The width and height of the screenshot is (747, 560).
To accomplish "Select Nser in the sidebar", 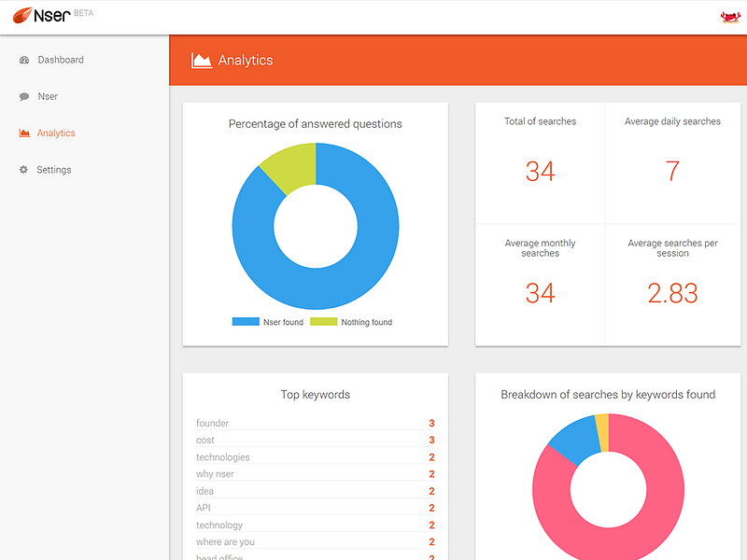I will click(48, 97).
